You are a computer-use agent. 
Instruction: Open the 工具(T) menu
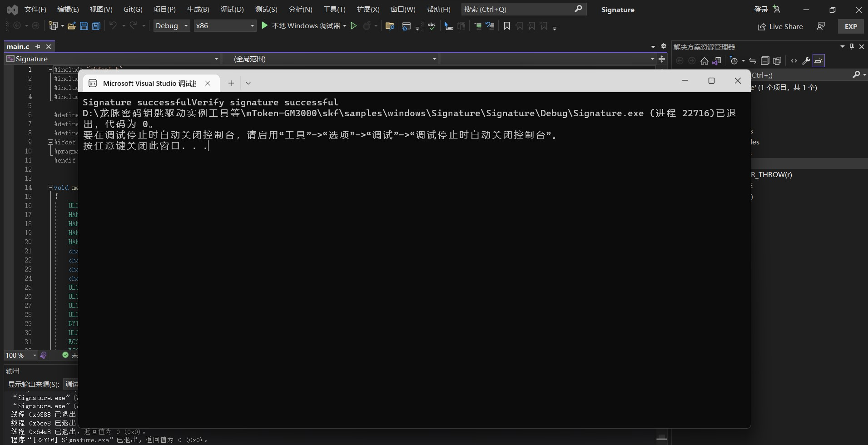334,10
